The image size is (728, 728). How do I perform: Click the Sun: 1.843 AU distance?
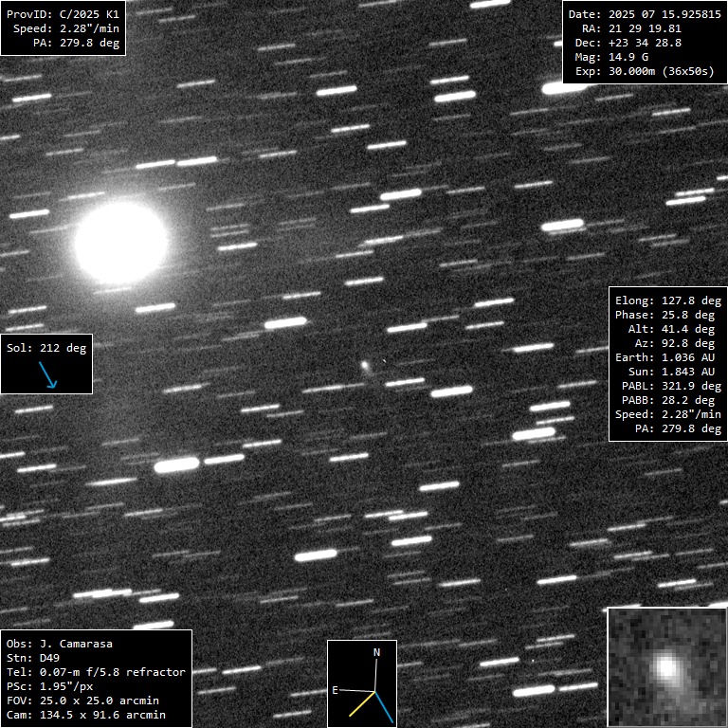[x=671, y=372]
